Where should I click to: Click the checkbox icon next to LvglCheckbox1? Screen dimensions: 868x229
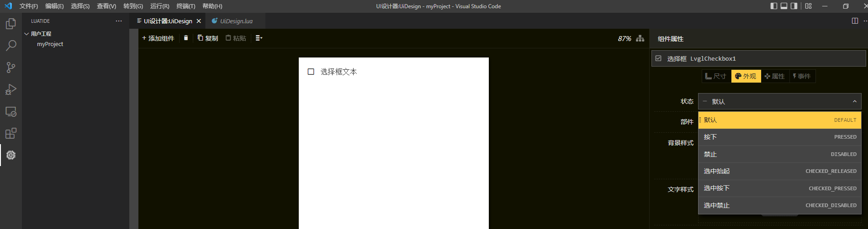tap(658, 58)
